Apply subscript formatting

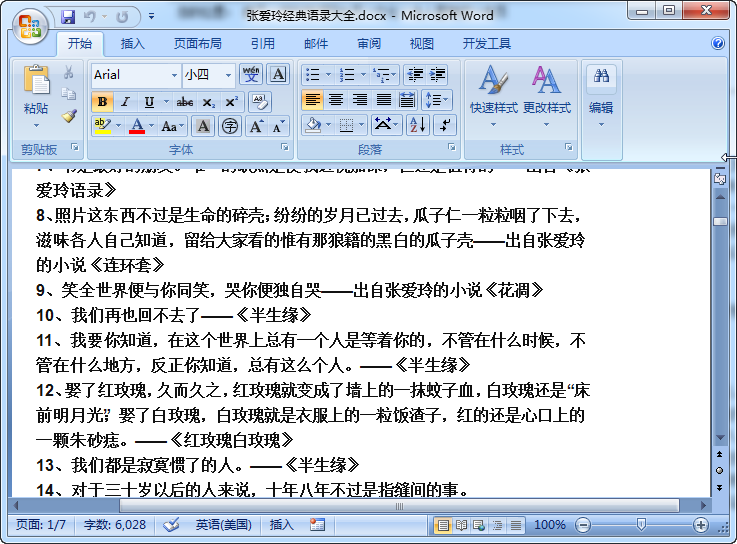point(209,102)
